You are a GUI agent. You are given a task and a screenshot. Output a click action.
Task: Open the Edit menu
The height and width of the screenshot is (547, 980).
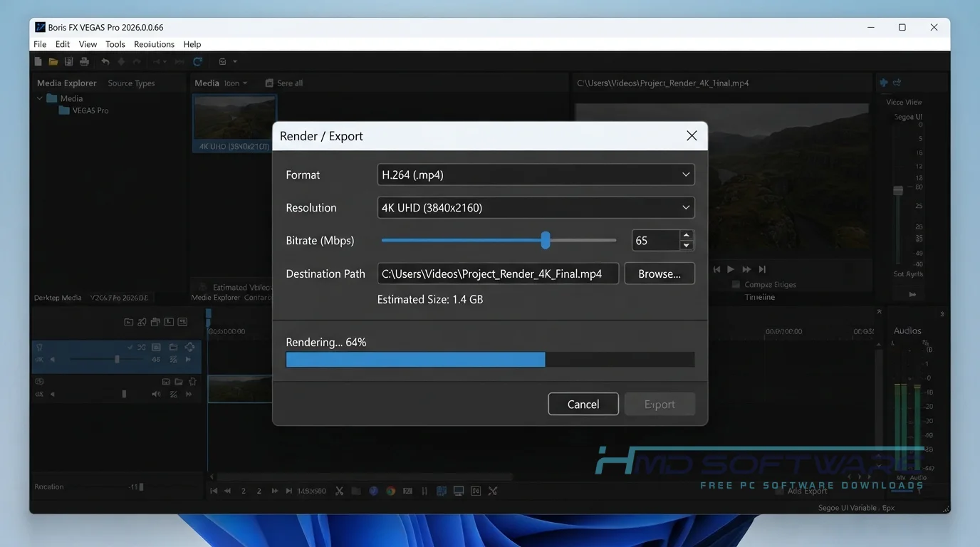pos(63,44)
